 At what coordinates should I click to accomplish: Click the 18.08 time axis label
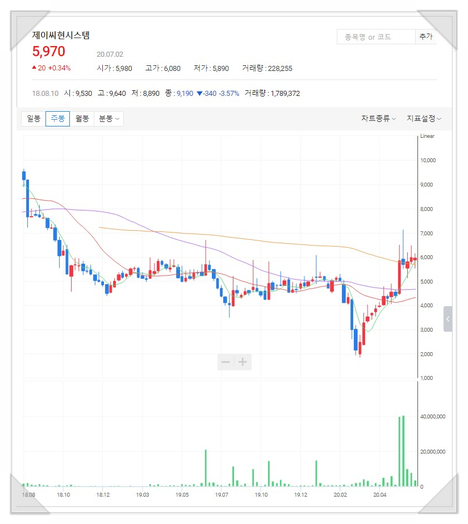28,495
